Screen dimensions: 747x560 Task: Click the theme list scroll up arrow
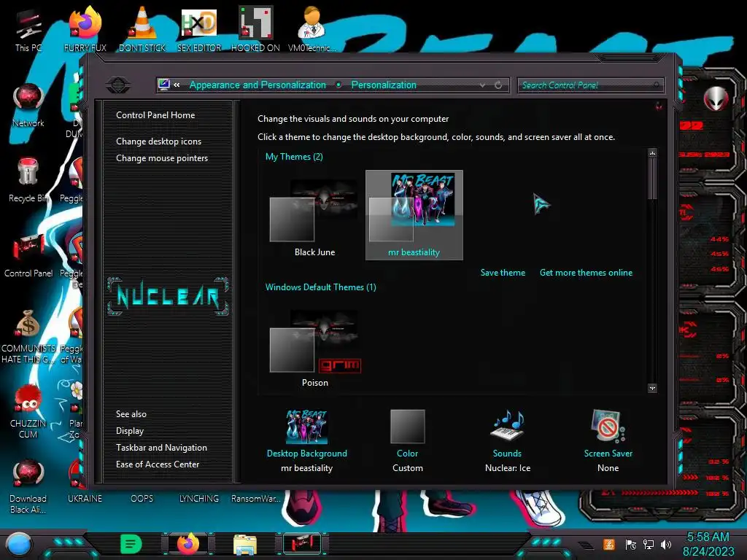[x=652, y=153]
